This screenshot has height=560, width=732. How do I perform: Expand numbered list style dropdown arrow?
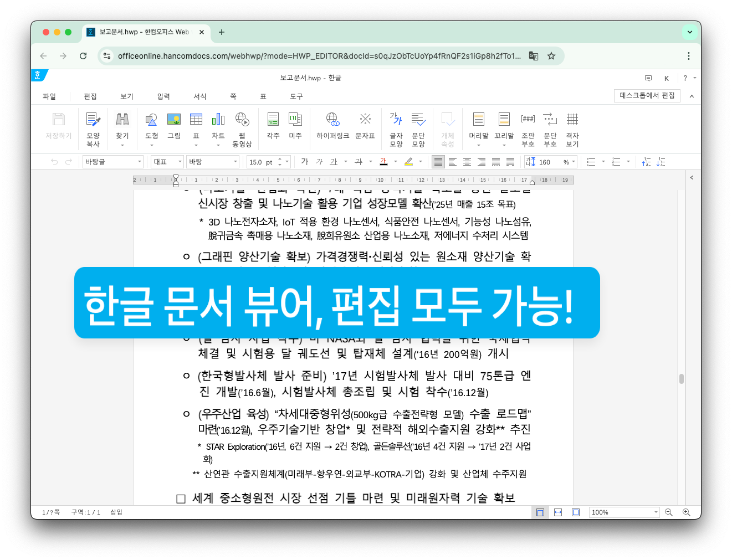coord(628,162)
